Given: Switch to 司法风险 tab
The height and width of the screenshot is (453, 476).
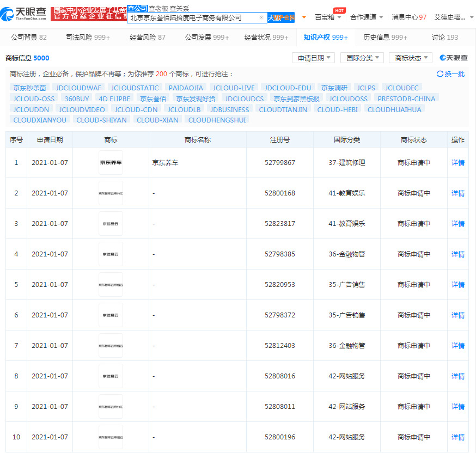Looking at the screenshot, I should (x=88, y=38).
